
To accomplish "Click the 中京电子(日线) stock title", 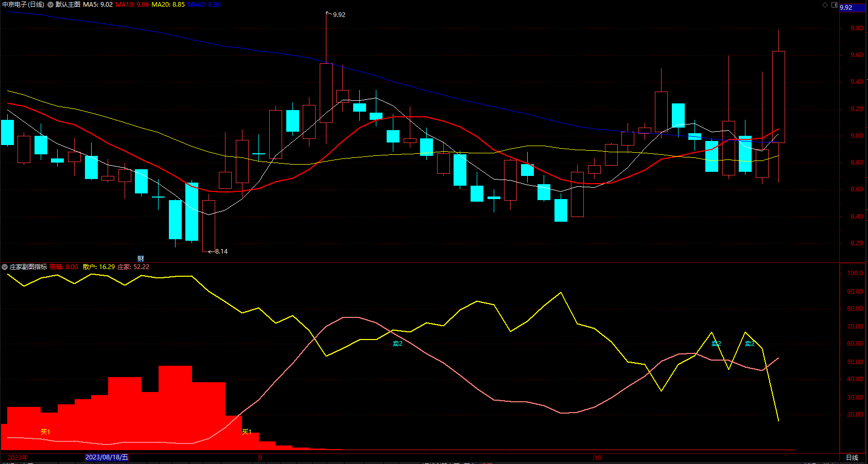I will tap(24, 5).
